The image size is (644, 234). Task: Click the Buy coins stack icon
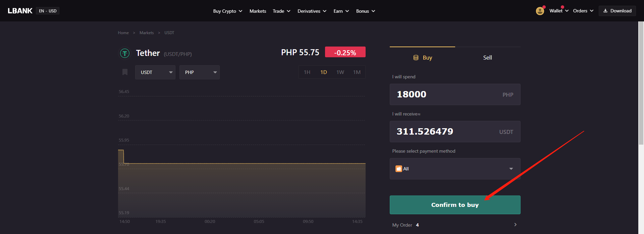pos(416,58)
